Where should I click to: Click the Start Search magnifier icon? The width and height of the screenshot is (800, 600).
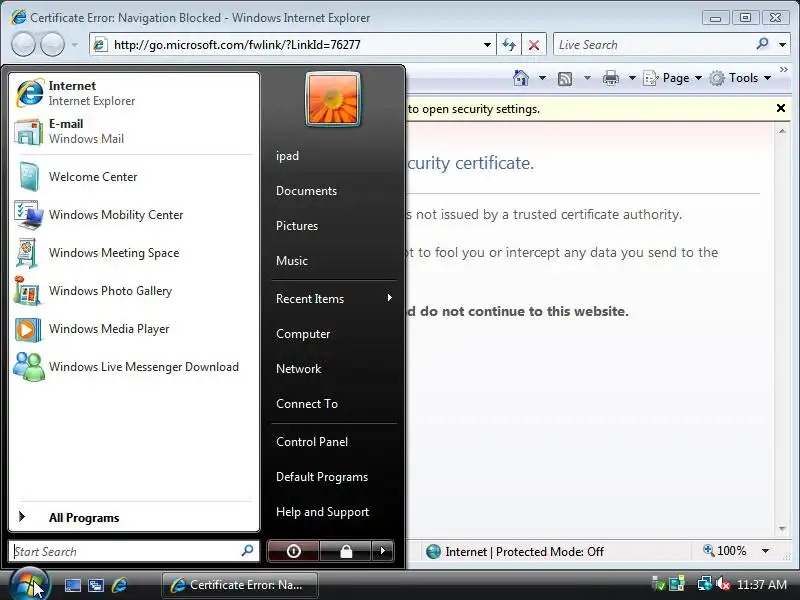click(247, 551)
